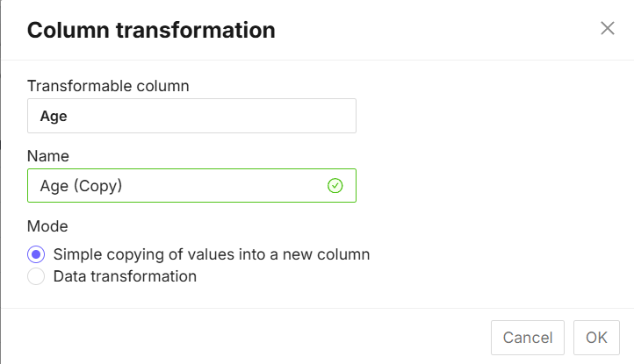
Task: Click the 'Simple copying of values' label text
Action: point(211,255)
